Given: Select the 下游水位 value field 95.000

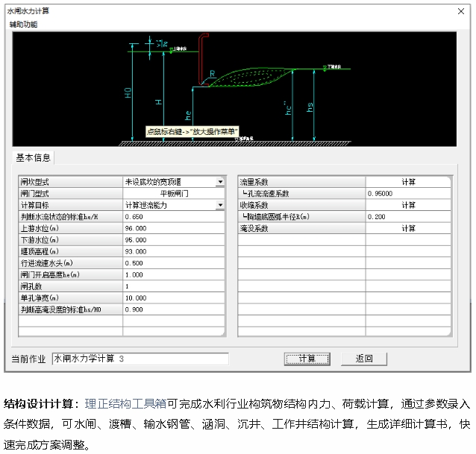Looking at the screenshot, I should pyautogui.click(x=174, y=240).
